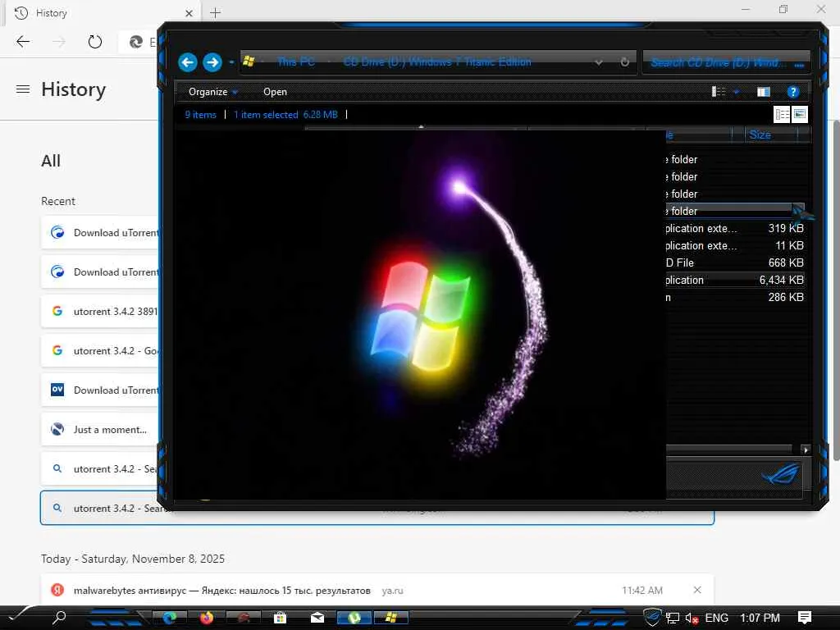840x630 pixels.
Task: Open Microsoft Store from the taskbar
Action: tap(281, 618)
